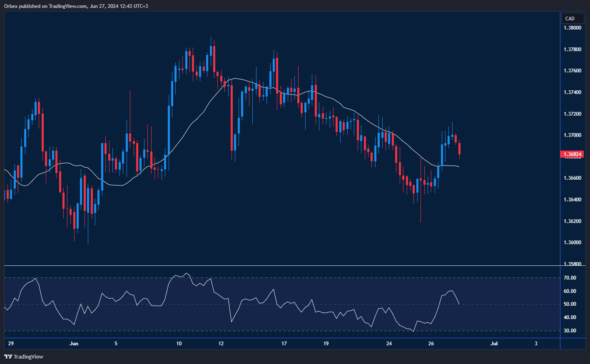Select the Jun date marker on time axis
Image resolution: width=590 pixels, height=364 pixels.
pos(74,344)
